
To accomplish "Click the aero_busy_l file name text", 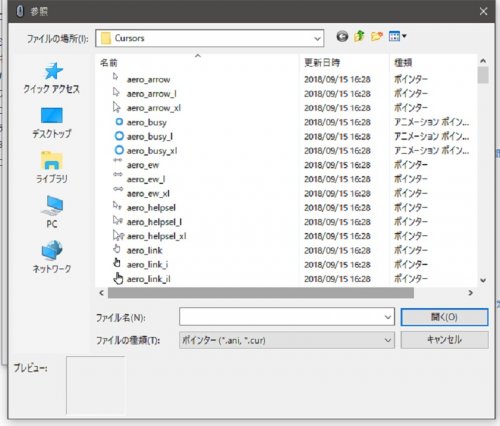I will [150, 137].
